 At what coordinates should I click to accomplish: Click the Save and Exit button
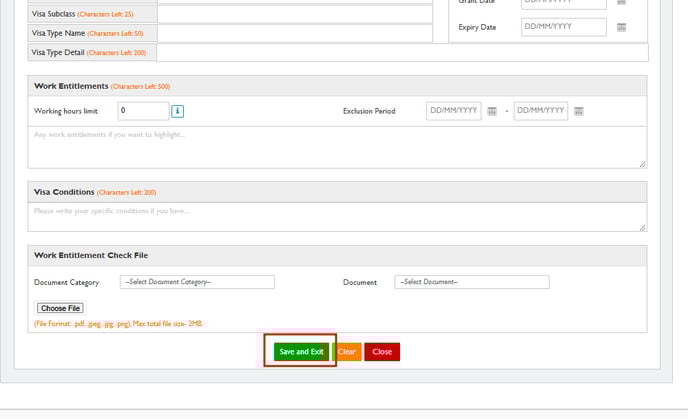pos(301,351)
